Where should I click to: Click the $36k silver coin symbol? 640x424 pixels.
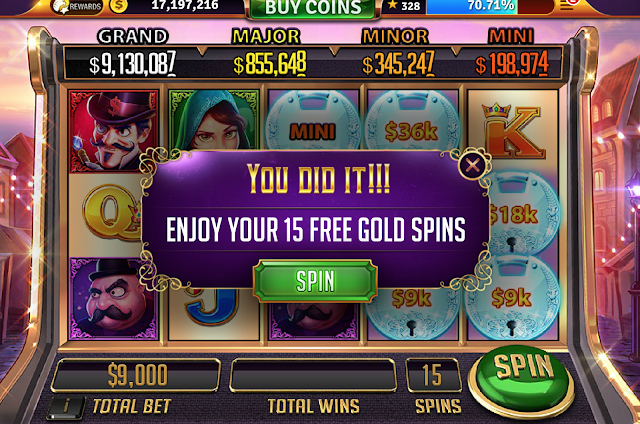[412, 120]
